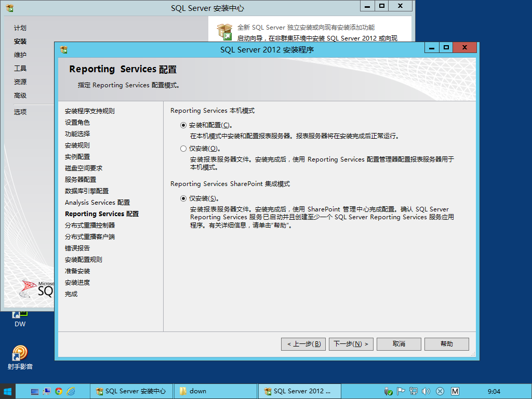The height and width of the screenshot is (399, 532).
Task: Switch to SQL Server 安装中心 taskbar item
Action: click(131, 392)
